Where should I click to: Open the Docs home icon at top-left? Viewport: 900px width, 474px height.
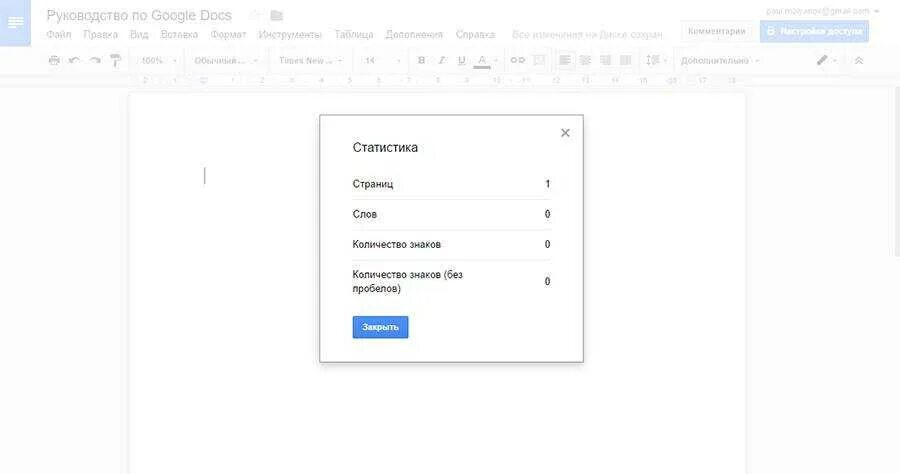(x=15, y=23)
